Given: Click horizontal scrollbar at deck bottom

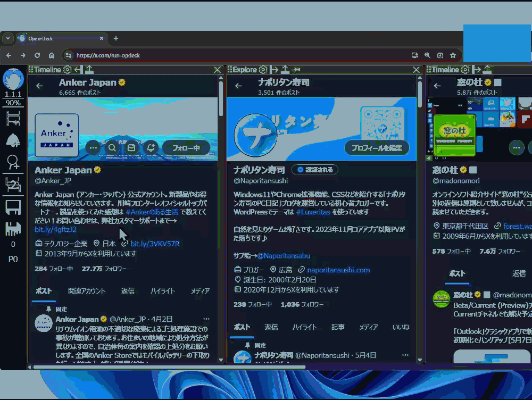Looking at the screenshot, I should coord(169,366).
